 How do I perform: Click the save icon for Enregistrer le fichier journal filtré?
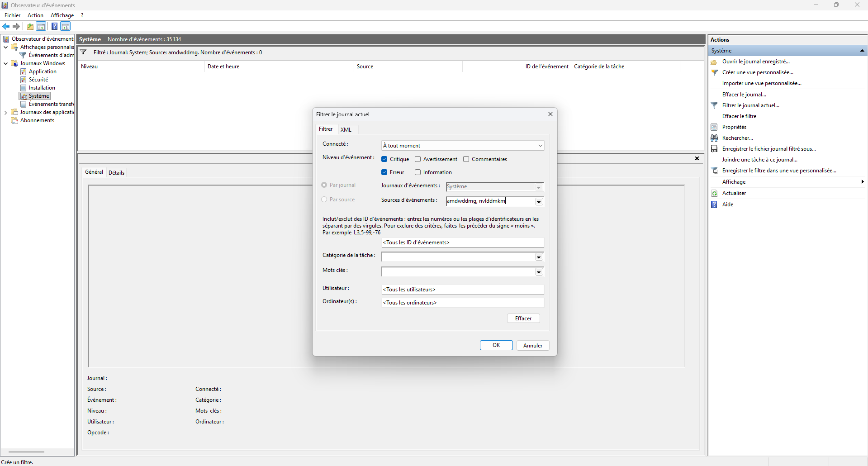point(714,149)
